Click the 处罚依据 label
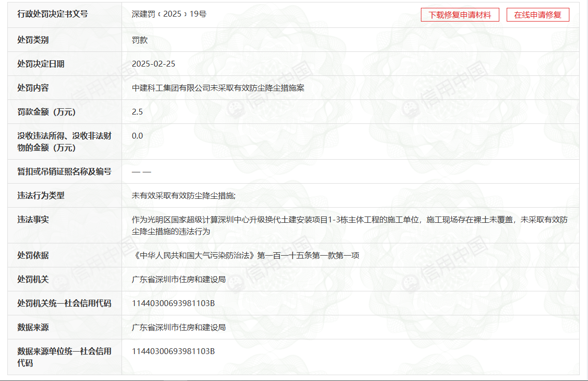The image size is (588, 381). (33, 255)
